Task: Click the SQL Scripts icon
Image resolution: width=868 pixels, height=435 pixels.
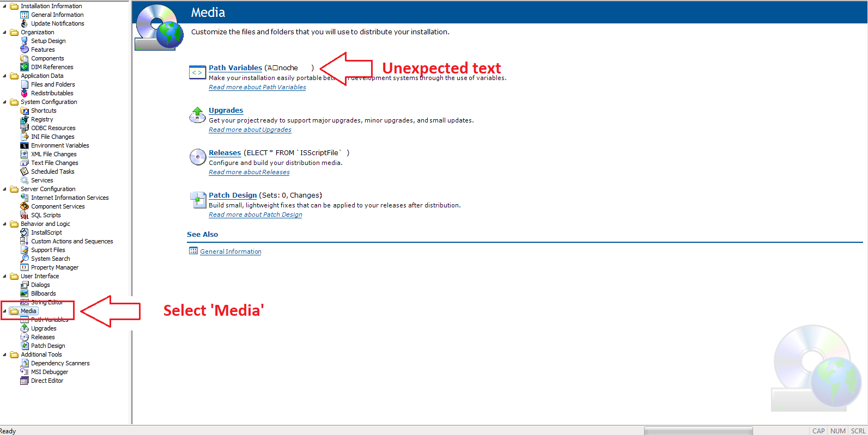Action: click(x=25, y=215)
